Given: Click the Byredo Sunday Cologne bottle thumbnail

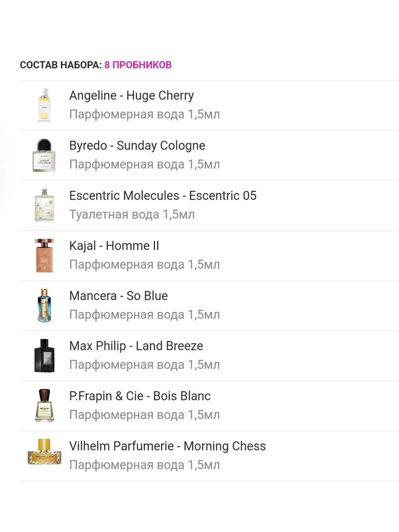Looking at the screenshot, I should pyautogui.click(x=44, y=155).
